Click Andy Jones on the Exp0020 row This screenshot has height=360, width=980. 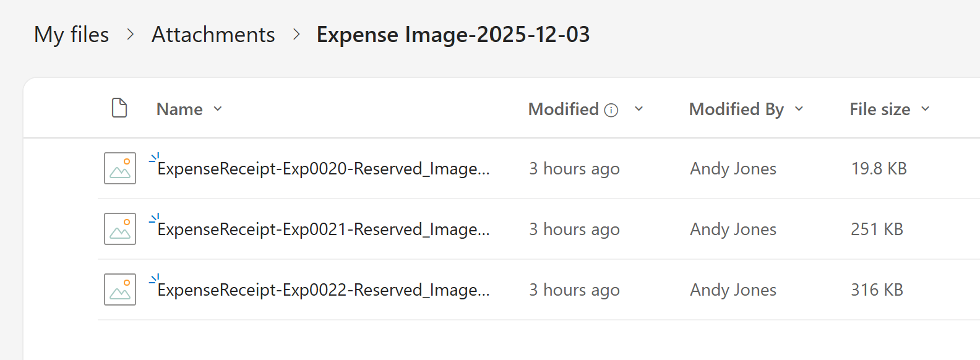click(x=733, y=169)
